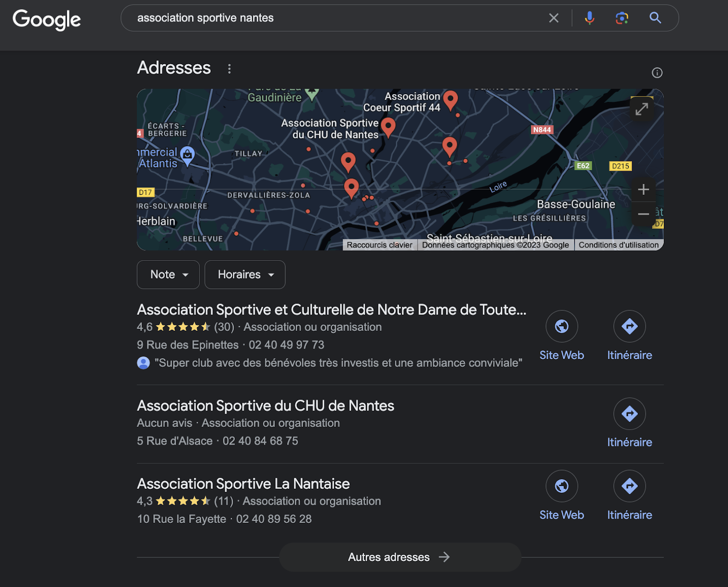This screenshot has height=587, width=728.
Task: Expand the map to full screen
Action: 642,109
